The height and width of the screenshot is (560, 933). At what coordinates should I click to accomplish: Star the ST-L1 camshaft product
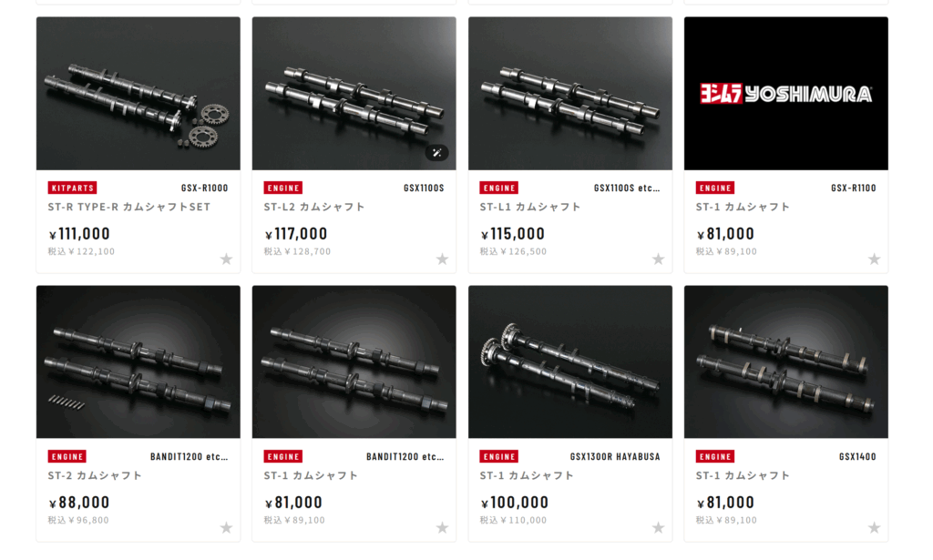click(x=658, y=260)
